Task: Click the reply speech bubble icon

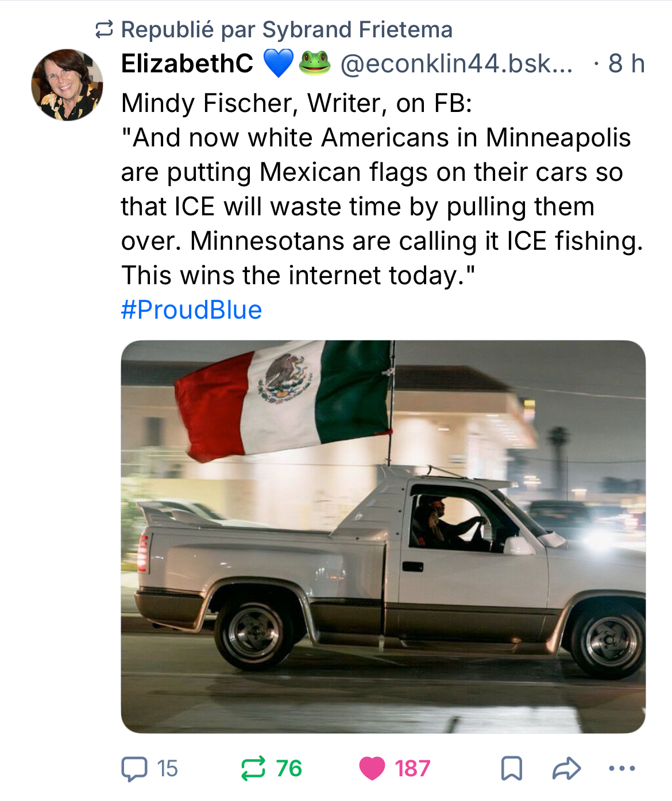Action: point(134,768)
